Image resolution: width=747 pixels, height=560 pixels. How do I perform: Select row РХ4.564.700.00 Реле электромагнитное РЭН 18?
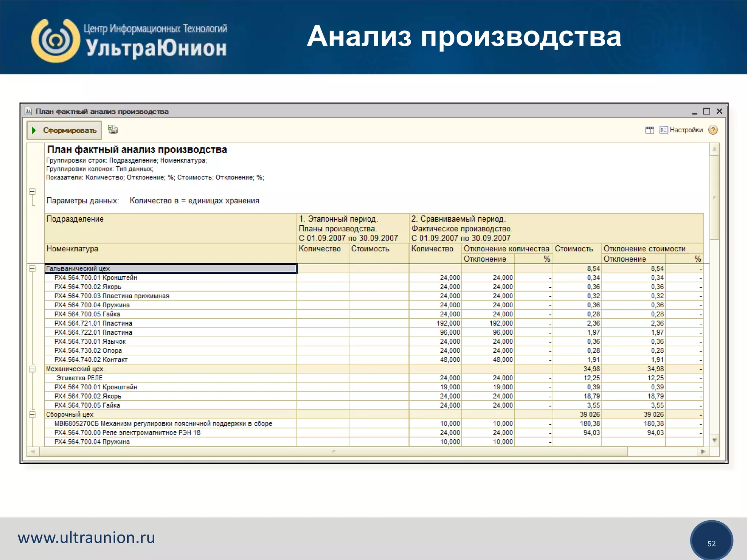click(x=171, y=433)
